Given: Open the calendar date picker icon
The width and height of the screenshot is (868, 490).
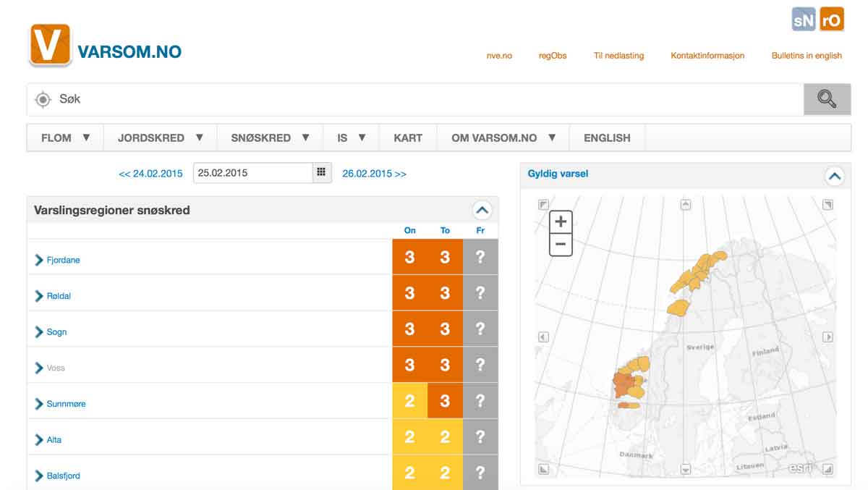Looking at the screenshot, I should (x=321, y=173).
